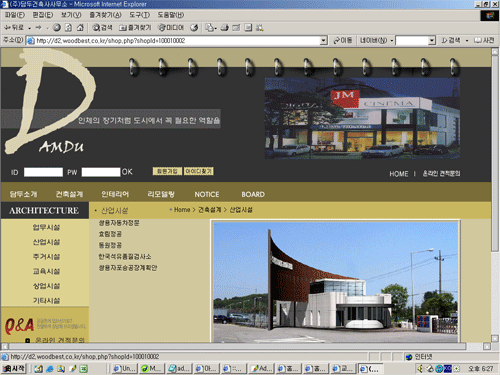Screen dimensions: 500x375
Task: Open the Windows 시작 Start button
Action: coord(14,368)
